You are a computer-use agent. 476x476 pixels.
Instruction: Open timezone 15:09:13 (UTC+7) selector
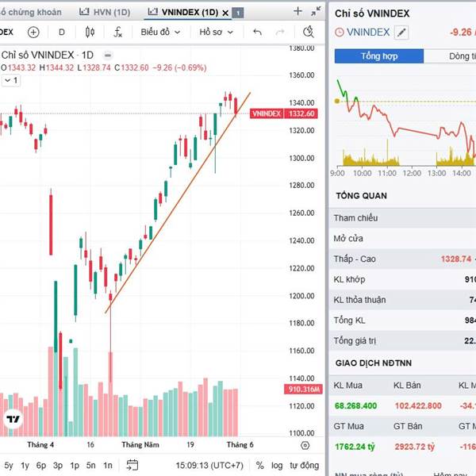point(209,466)
